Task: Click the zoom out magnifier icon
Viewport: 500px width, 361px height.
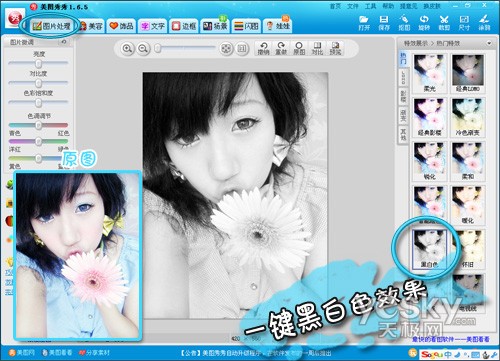Action: point(143,49)
